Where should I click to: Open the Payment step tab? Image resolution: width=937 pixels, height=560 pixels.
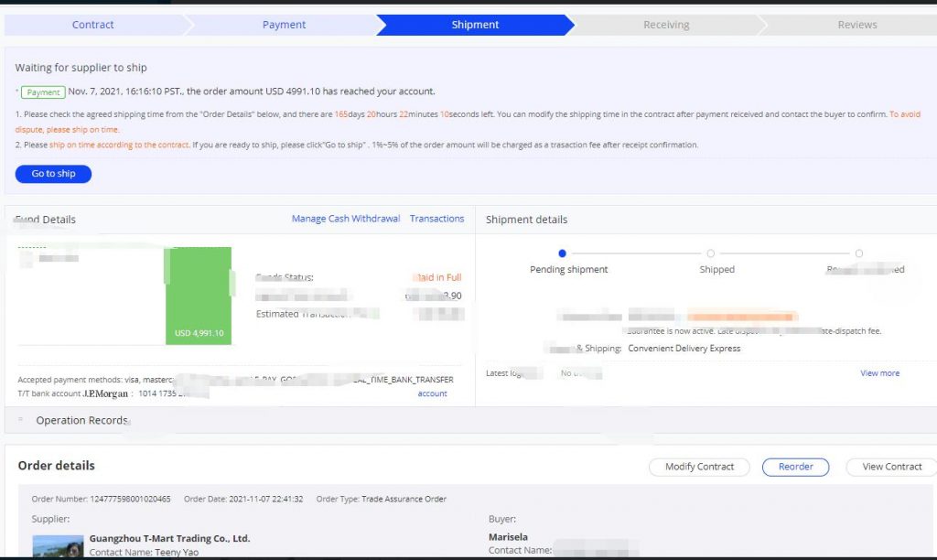click(284, 25)
